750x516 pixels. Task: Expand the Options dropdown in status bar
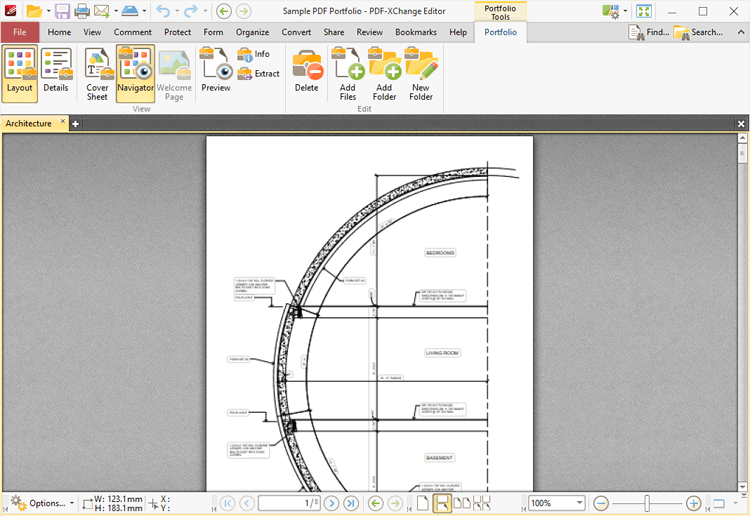[71, 503]
